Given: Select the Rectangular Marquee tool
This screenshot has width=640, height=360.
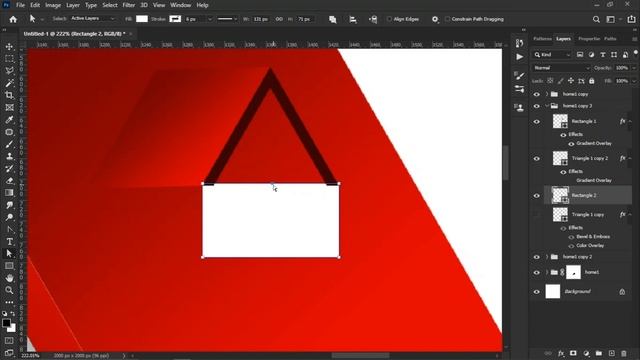Looking at the screenshot, I should [x=9, y=59].
